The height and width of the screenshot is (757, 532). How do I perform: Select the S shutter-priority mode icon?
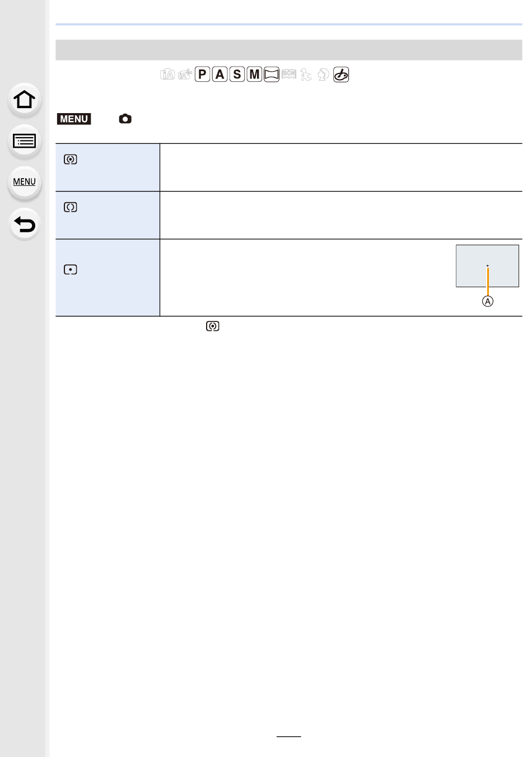click(x=237, y=74)
